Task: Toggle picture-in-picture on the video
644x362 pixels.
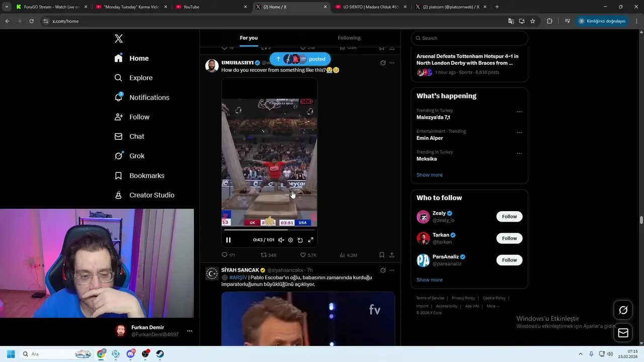Action: (x=300, y=240)
